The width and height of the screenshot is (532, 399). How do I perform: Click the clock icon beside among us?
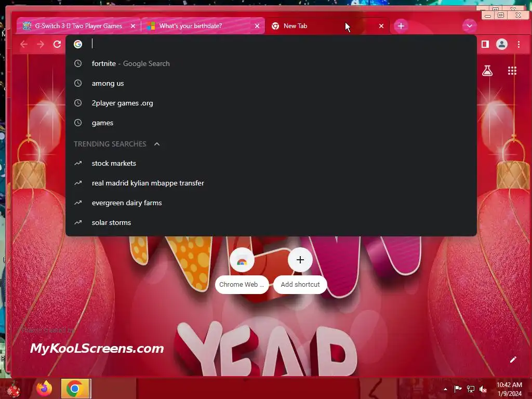[78, 83]
